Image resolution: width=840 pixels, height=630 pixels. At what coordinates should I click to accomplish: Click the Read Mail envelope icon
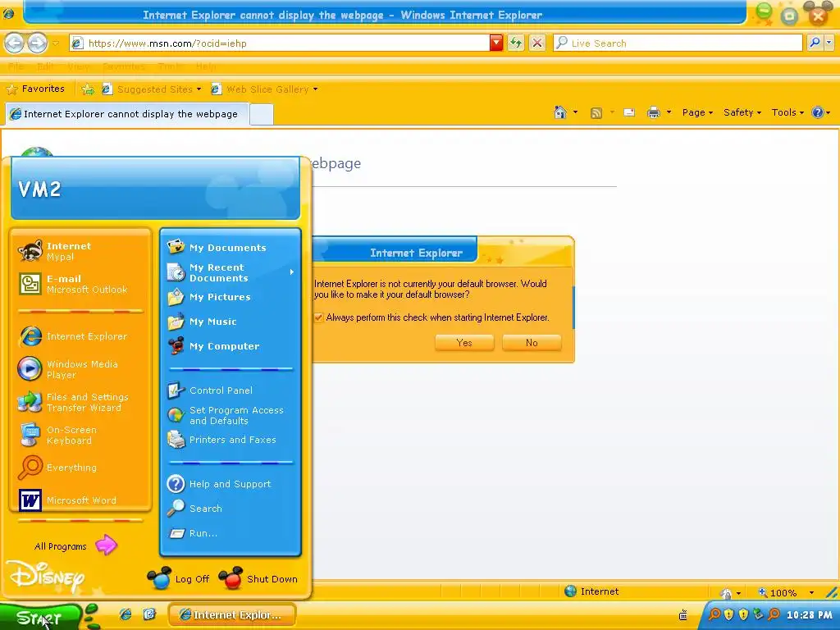pyautogui.click(x=629, y=112)
